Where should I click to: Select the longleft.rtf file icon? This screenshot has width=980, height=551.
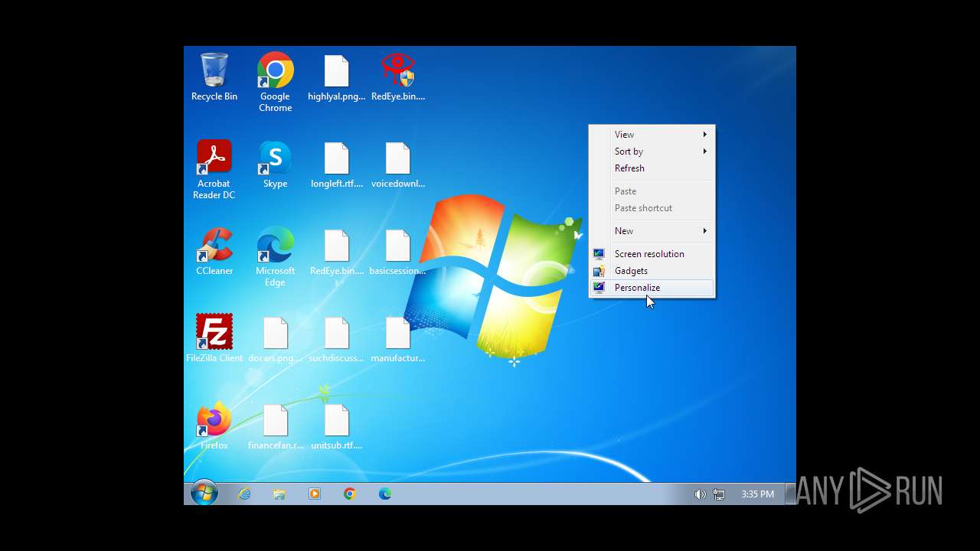(x=336, y=164)
